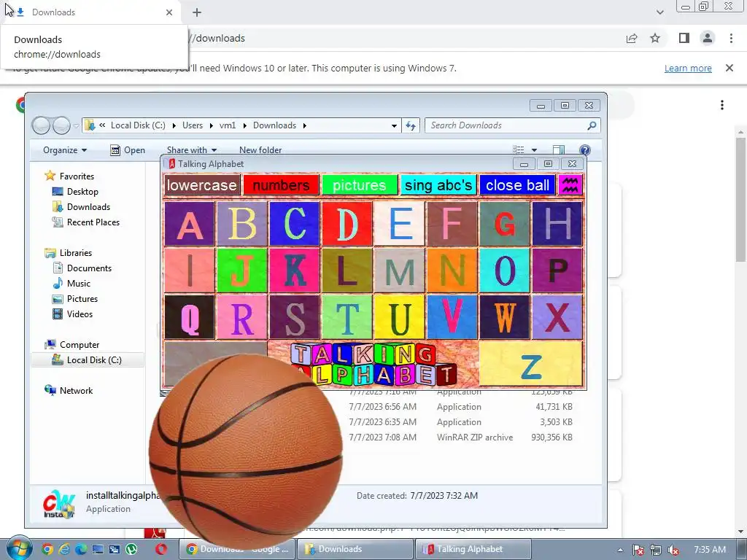The height and width of the screenshot is (560, 747).
Task: Expand the address bar history dropdown
Action: pyautogui.click(x=394, y=125)
